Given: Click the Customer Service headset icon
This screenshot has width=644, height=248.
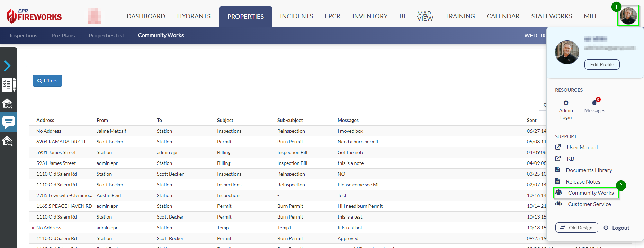Looking at the screenshot, I should 558,204.
